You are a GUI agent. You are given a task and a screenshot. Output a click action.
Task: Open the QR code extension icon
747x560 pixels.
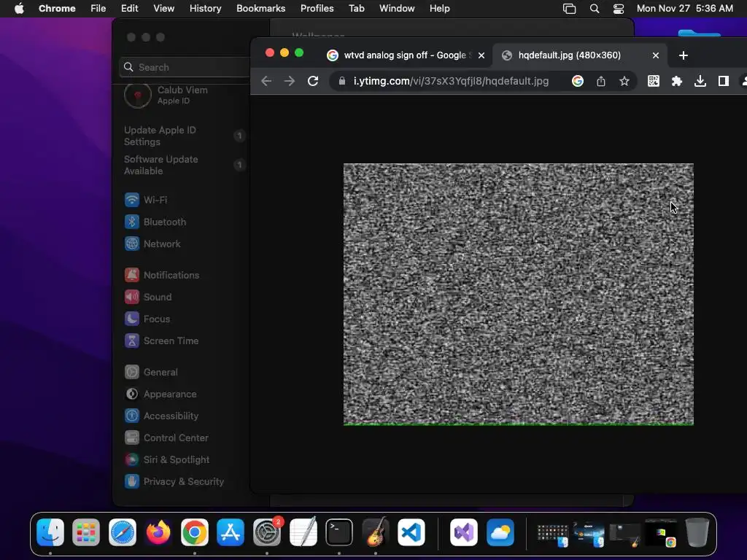pyautogui.click(x=654, y=82)
